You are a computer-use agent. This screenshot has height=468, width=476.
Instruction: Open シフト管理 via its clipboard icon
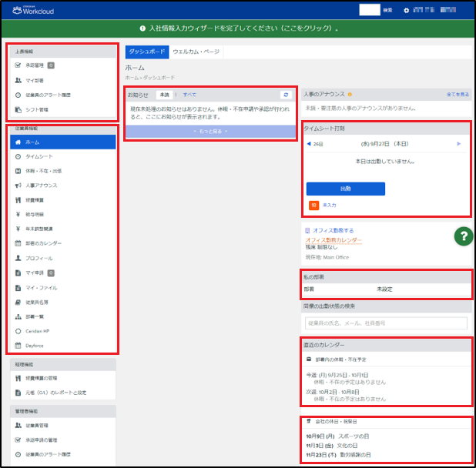click(x=18, y=109)
